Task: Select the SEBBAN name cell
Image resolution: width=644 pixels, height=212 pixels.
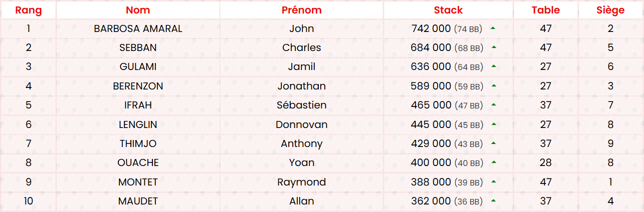Action: pyautogui.click(x=138, y=47)
